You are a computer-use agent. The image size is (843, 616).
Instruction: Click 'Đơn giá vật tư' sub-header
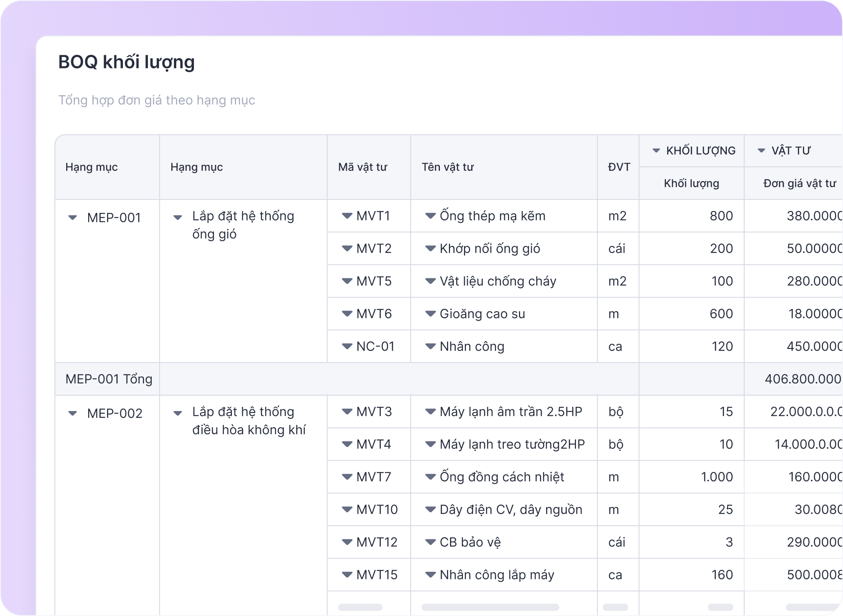(x=799, y=183)
